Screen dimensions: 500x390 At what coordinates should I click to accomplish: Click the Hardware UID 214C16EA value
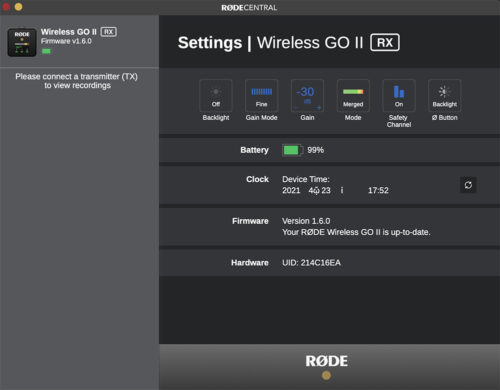tap(311, 263)
